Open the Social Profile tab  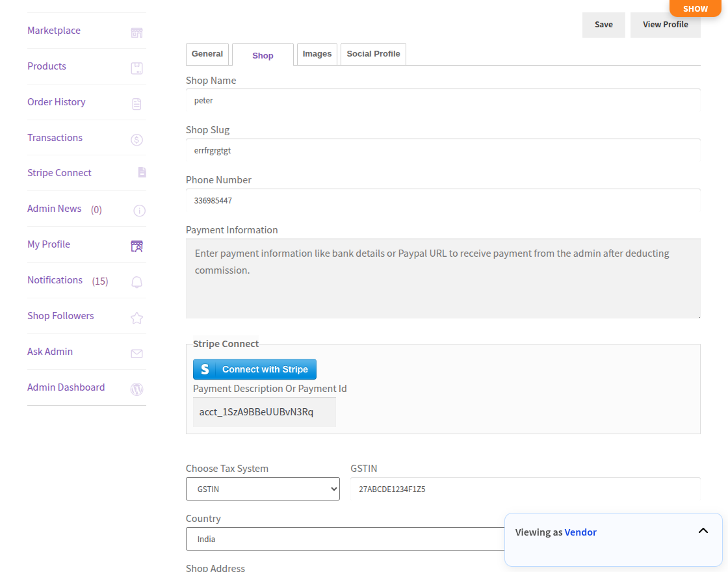[373, 54]
